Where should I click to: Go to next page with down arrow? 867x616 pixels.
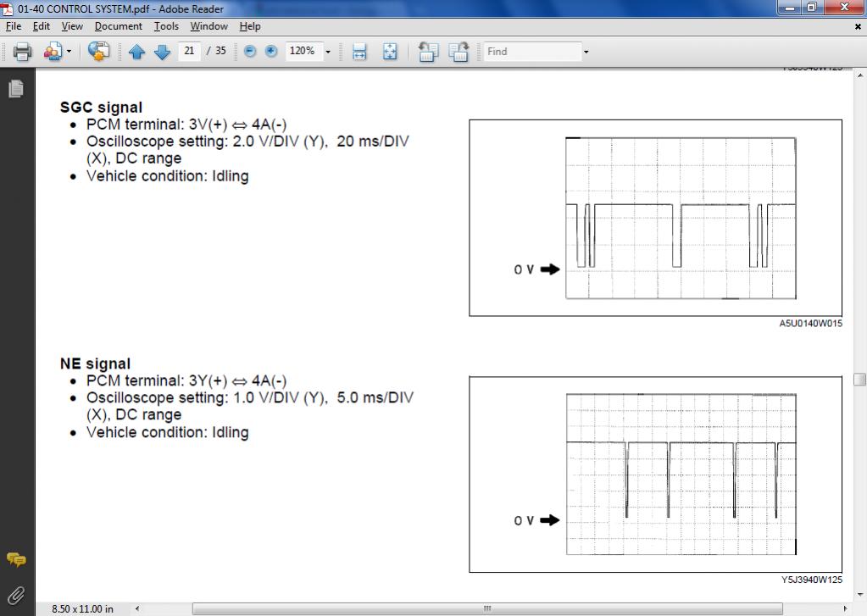162,52
